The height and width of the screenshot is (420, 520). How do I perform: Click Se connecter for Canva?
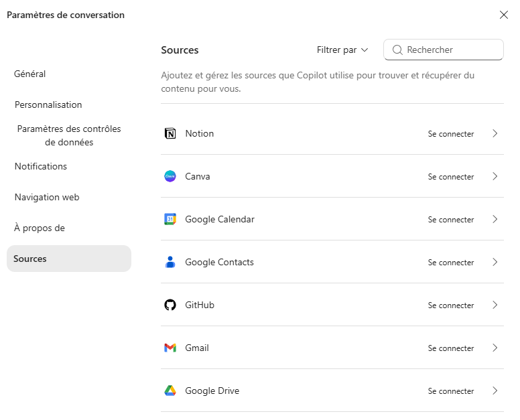click(451, 177)
